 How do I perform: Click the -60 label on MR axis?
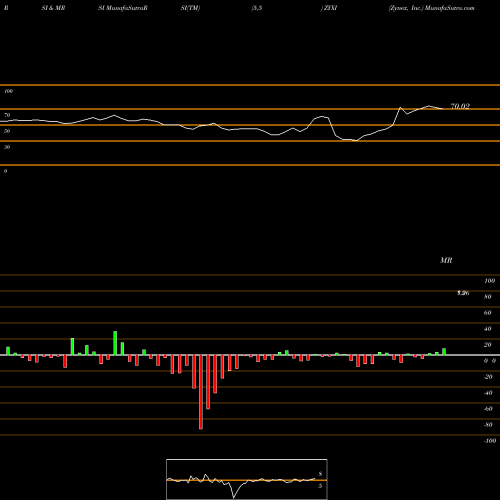488,409
